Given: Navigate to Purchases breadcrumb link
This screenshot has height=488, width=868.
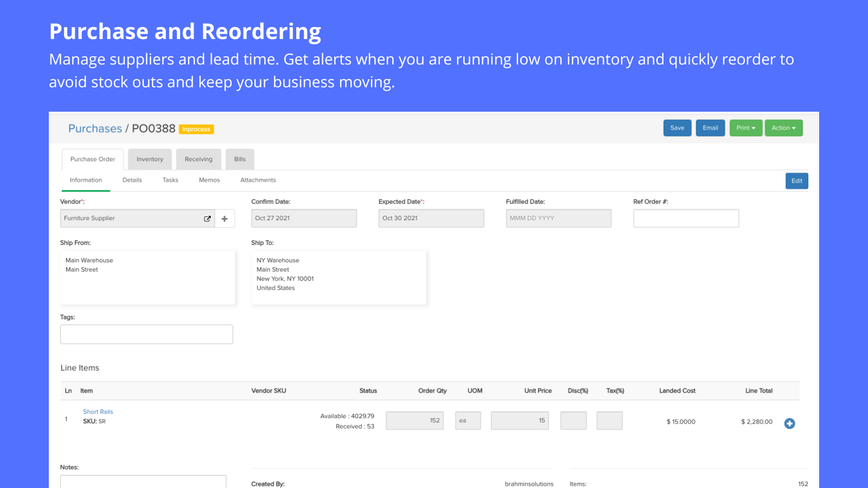Looking at the screenshot, I should [x=95, y=129].
